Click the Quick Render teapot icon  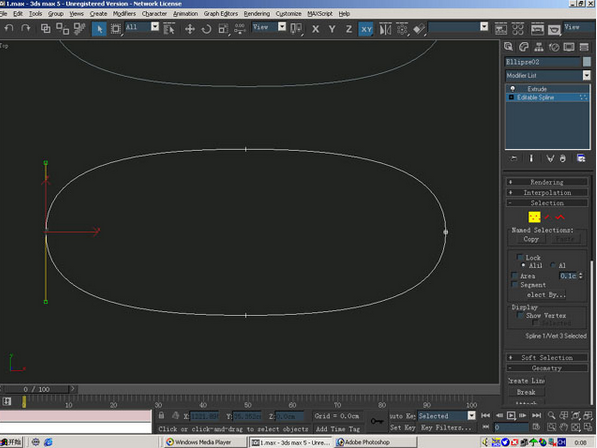point(554,29)
